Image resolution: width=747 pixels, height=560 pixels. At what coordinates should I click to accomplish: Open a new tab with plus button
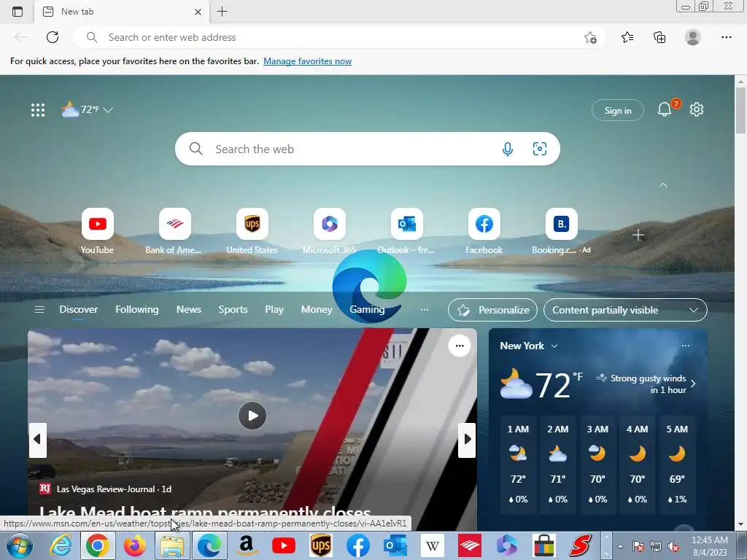(222, 12)
